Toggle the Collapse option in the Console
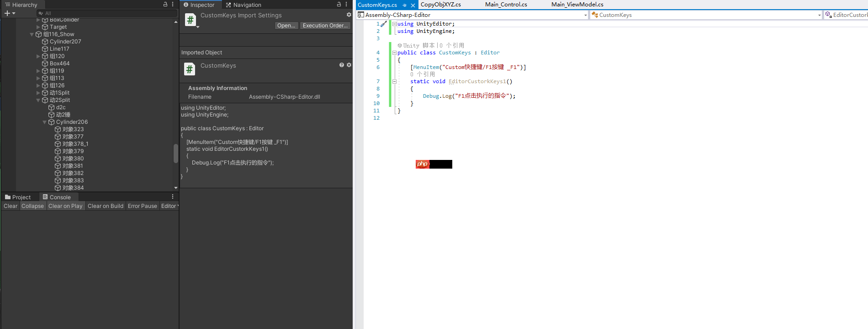This screenshot has height=329, width=868. (33, 206)
